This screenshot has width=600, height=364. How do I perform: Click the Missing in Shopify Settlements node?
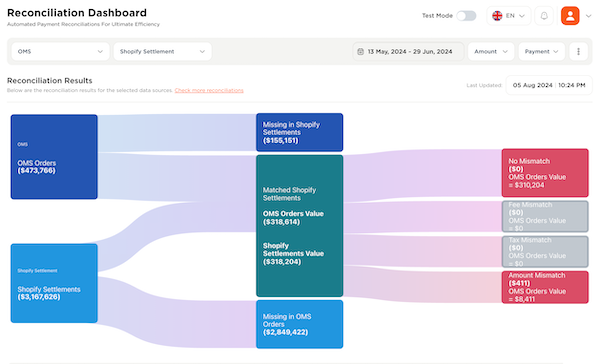[x=300, y=132]
